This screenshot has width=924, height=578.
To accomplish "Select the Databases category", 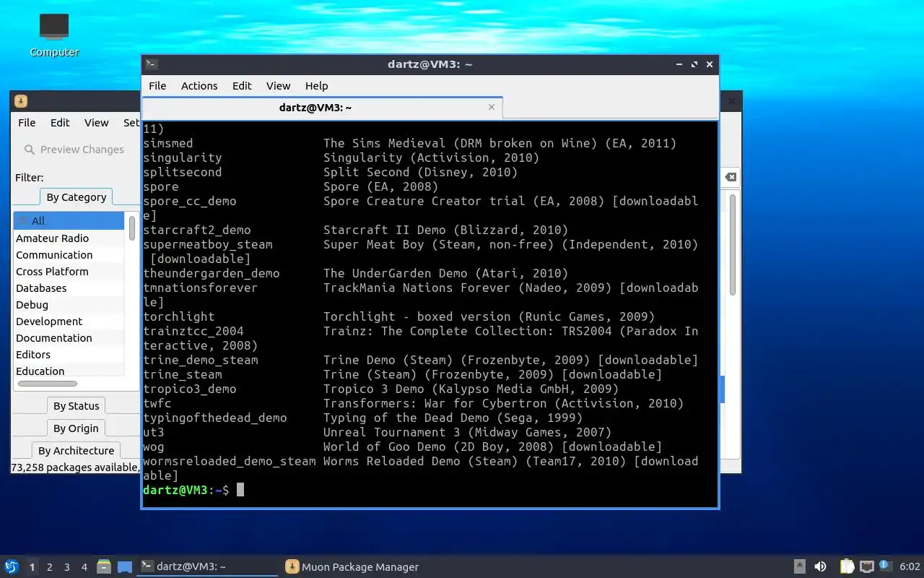I will pos(69,288).
